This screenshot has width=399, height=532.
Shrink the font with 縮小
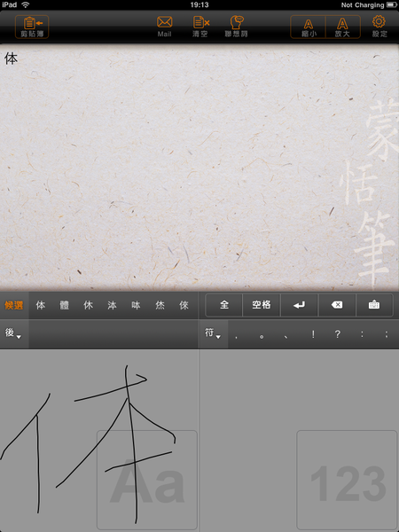tap(308, 27)
